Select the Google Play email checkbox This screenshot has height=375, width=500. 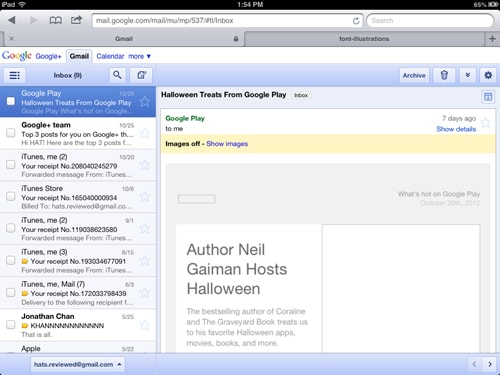pos(11,101)
